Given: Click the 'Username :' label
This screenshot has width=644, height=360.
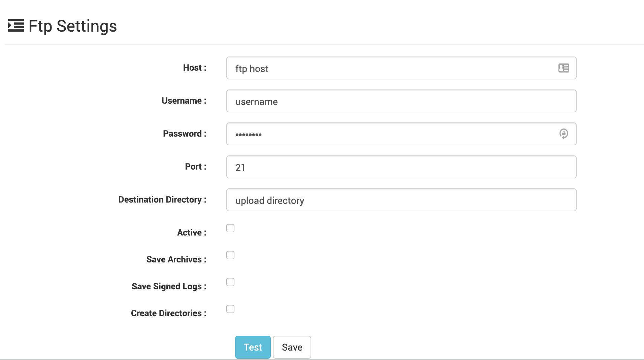Looking at the screenshot, I should (184, 101).
